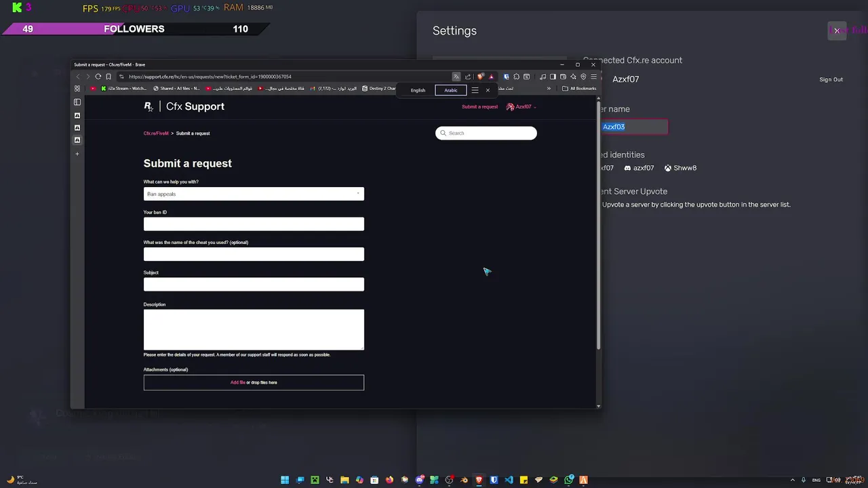Click the browser page scrollbar
This screenshot has height=488, width=868.
[598, 224]
